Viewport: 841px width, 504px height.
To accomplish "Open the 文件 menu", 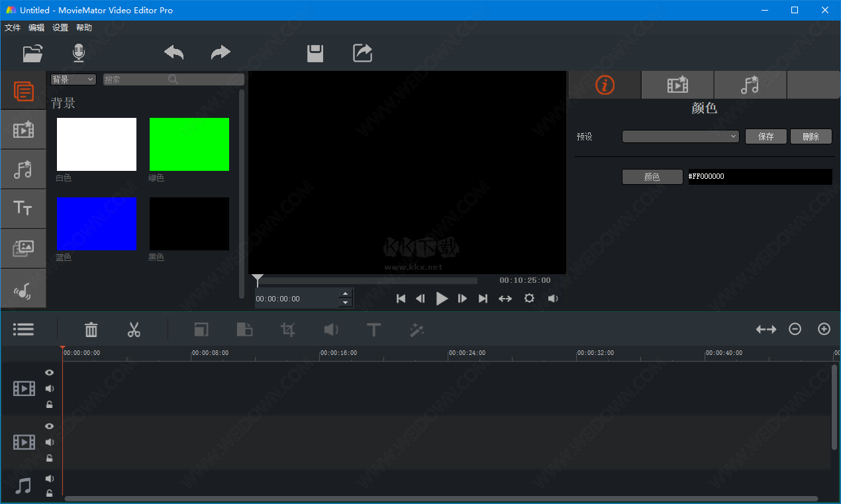I will (13, 27).
